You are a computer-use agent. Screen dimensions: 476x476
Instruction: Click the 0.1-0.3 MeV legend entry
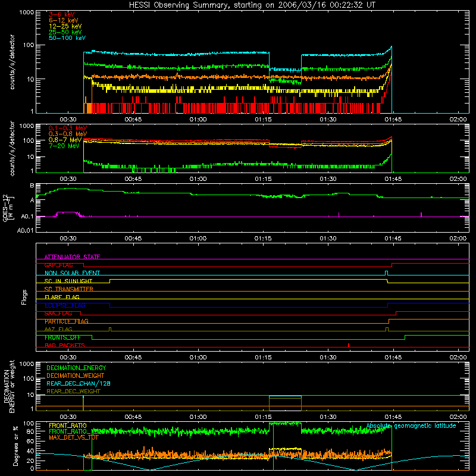(68, 129)
